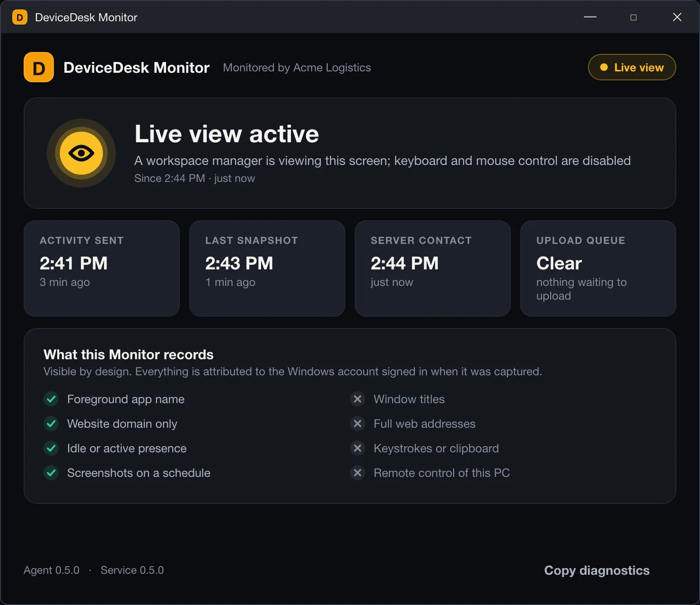Click the 'What this Monitor records' heading

click(129, 354)
